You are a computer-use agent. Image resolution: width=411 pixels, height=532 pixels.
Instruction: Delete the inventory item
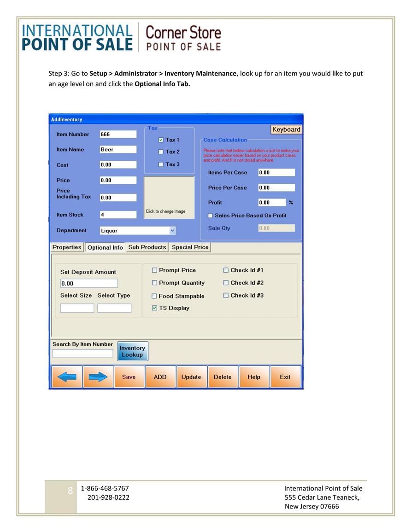coord(223,377)
